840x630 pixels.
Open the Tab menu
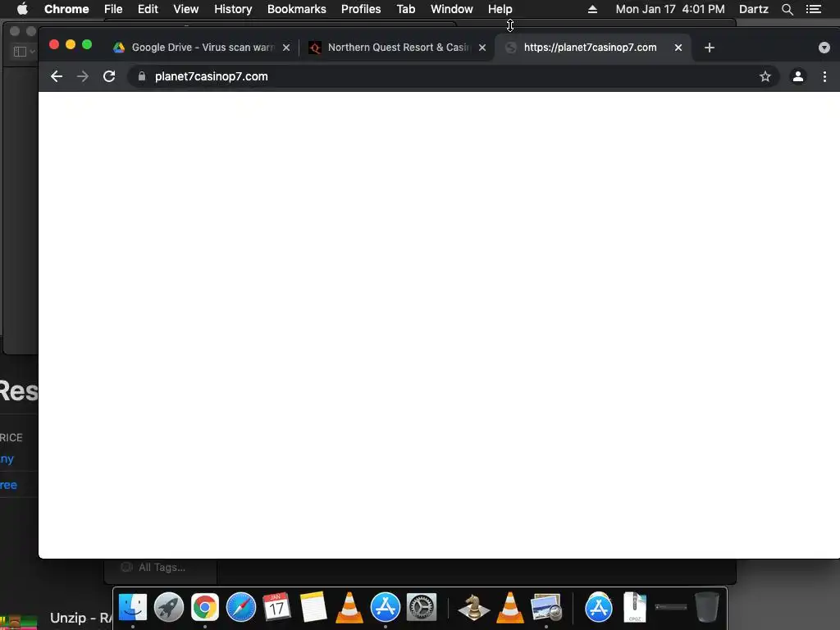click(405, 9)
